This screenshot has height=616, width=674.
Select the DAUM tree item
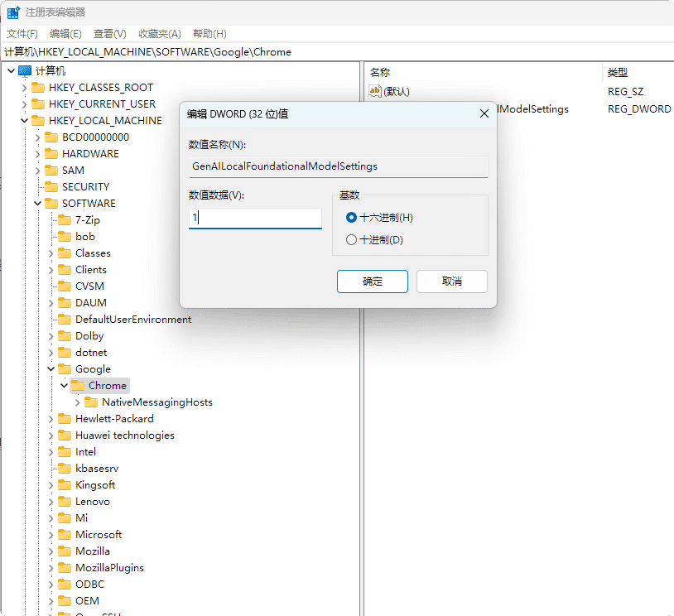pos(91,303)
